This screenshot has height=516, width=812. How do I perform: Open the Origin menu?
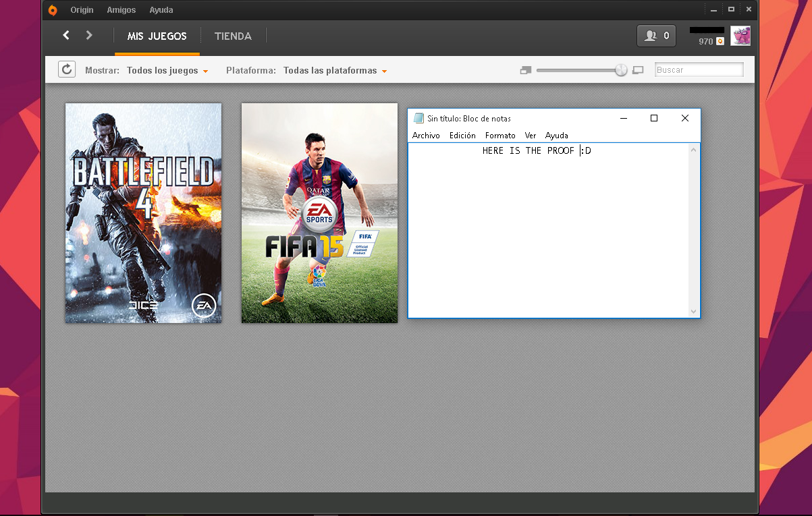click(82, 10)
